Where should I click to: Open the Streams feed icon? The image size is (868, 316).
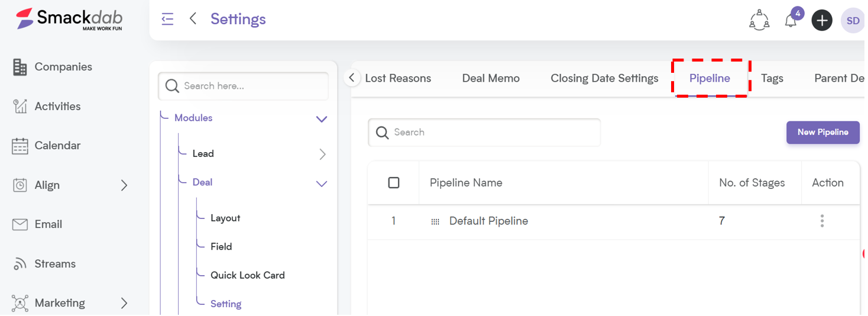pyautogui.click(x=20, y=264)
